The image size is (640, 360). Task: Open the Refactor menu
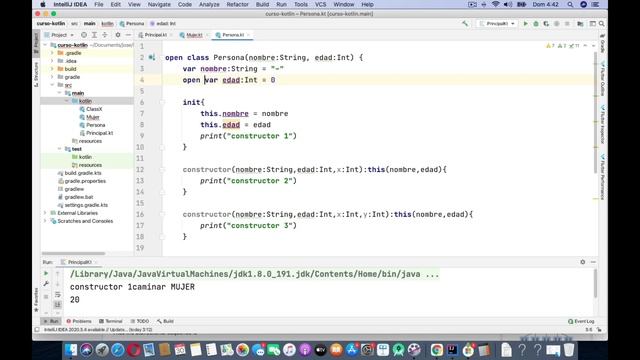click(x=238, y=4)
